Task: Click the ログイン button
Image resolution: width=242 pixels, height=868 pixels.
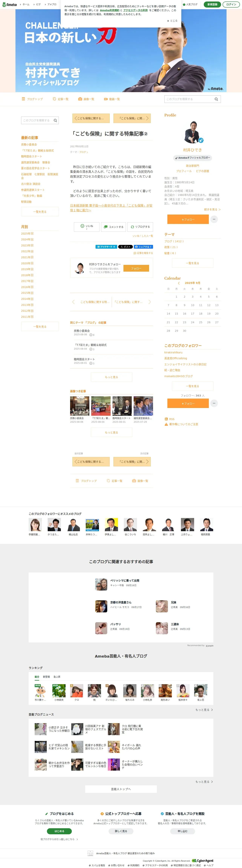Action: 231,4
